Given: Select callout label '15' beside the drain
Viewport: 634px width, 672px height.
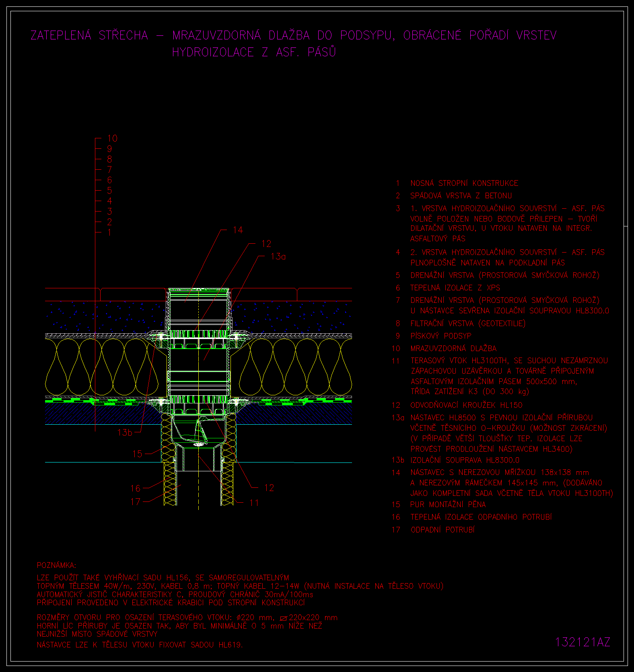Looking at the screenshot, I should 137,454.
